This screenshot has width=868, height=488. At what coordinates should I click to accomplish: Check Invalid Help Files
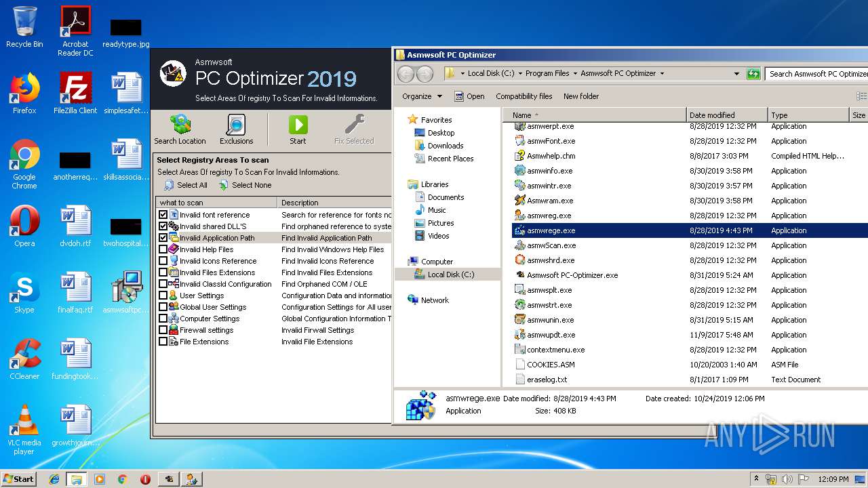163,249
